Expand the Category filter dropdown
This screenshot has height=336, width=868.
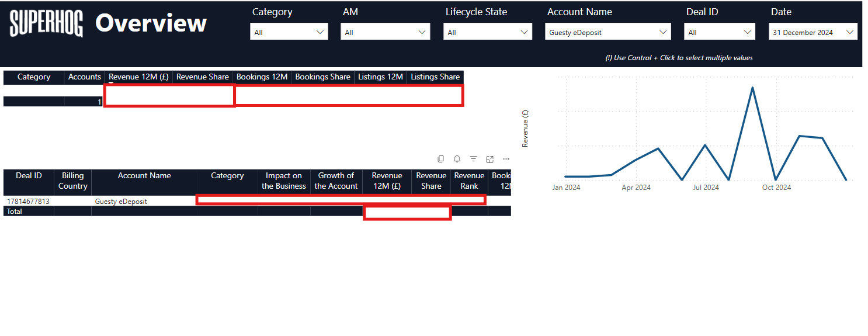coord(289,32)
